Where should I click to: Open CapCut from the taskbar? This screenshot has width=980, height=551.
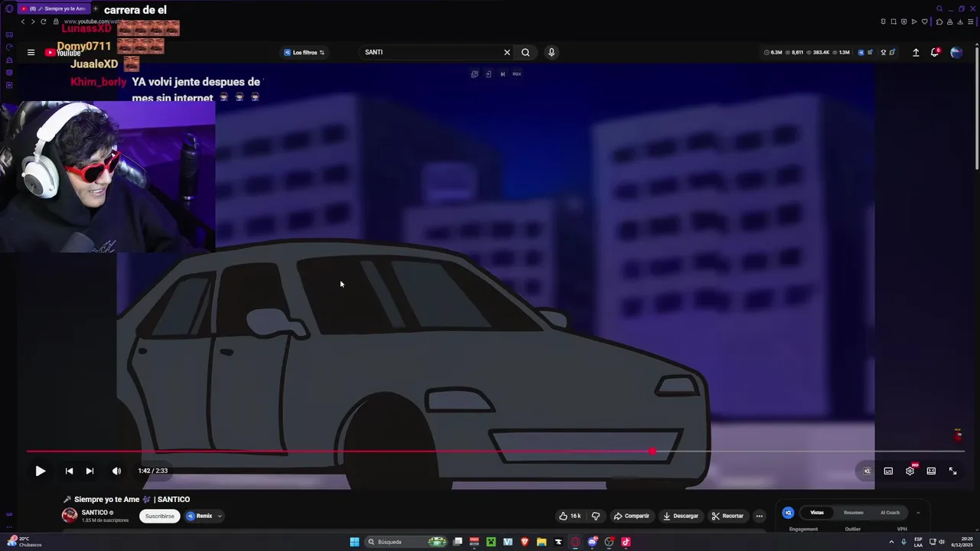[x=558, y=542]
